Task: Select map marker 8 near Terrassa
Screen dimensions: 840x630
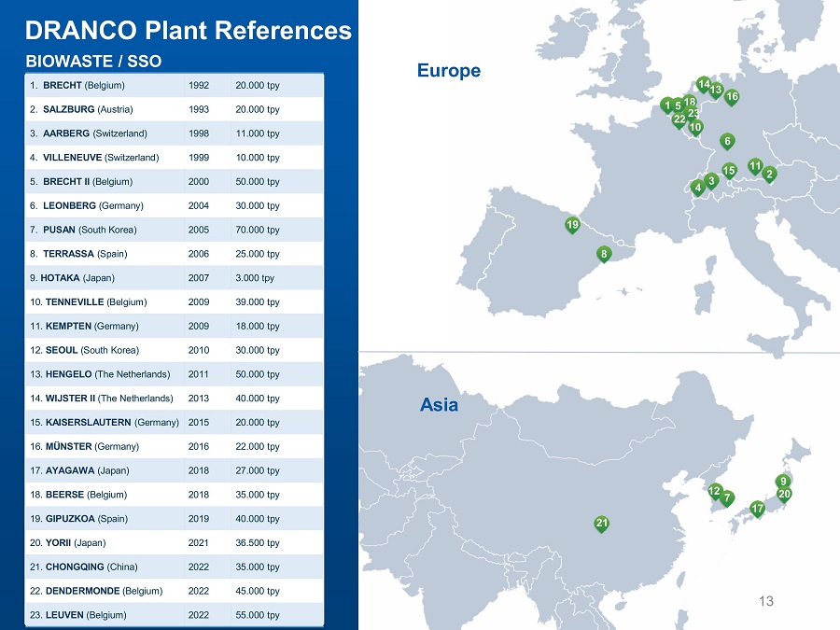Action: pos(605,253)
